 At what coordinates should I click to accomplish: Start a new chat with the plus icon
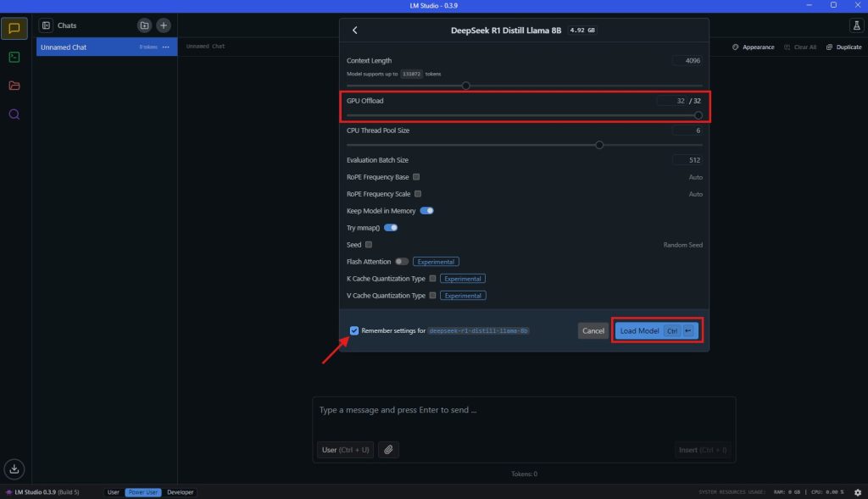(162, 25)
